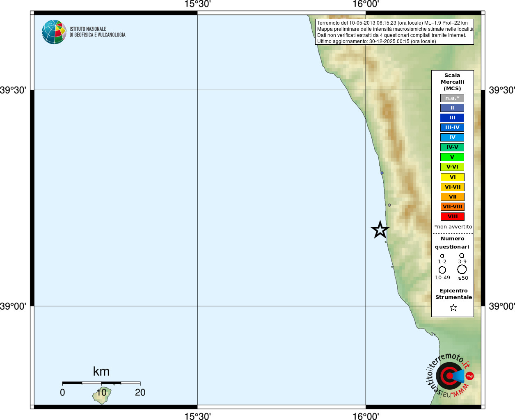Click the small gray dot just below epicenter
The image size is (515, 420).
click(386, 242)
